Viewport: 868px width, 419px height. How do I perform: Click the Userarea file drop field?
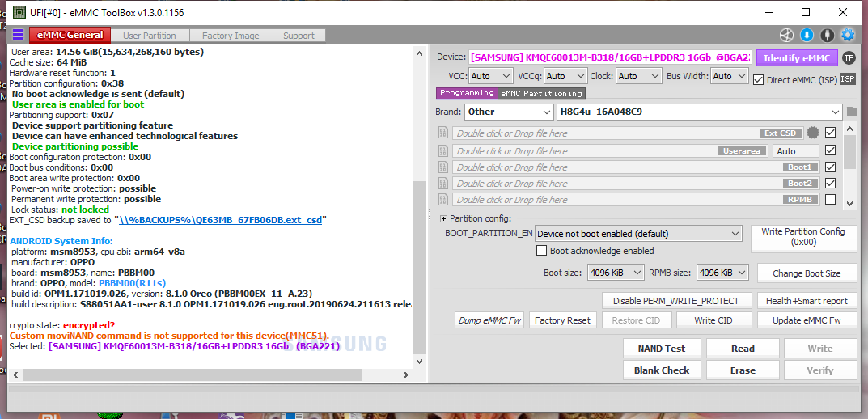[611, 150]
